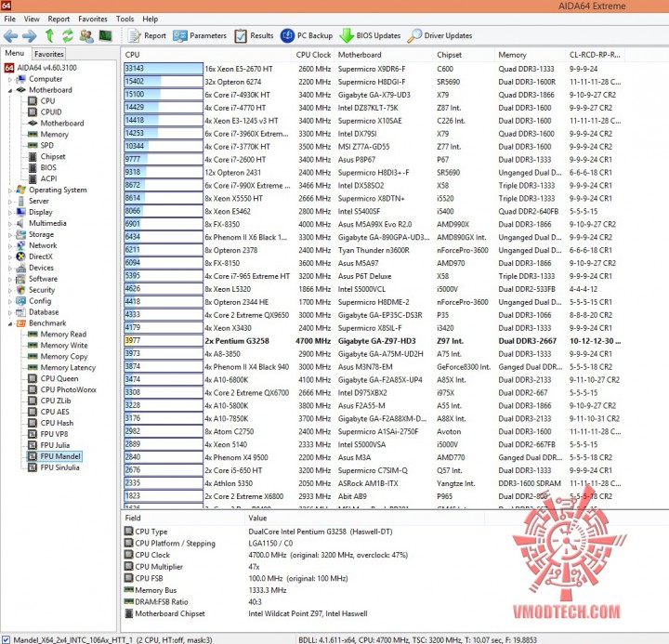Select the ACPI tree item

click(43, 178)
